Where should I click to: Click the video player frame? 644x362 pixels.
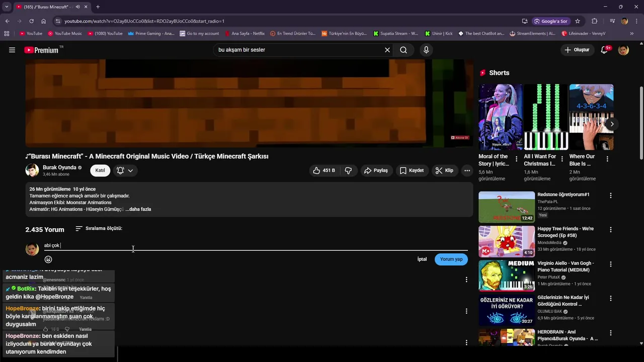point(249,103)
